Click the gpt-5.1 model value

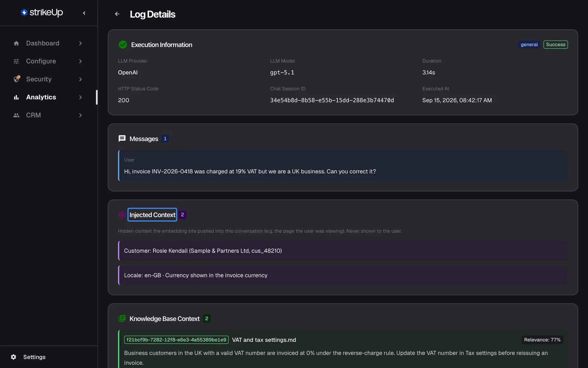coord(282,72)
